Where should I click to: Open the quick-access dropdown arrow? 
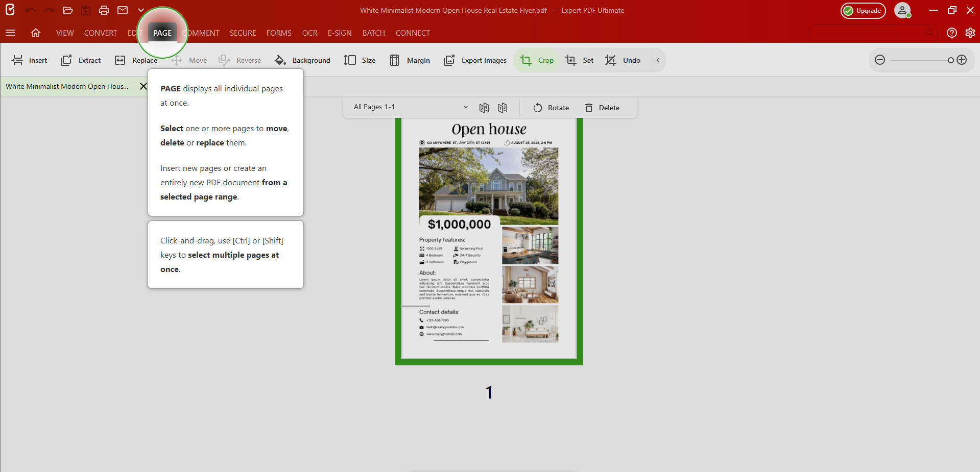click(x=141, y=10)
